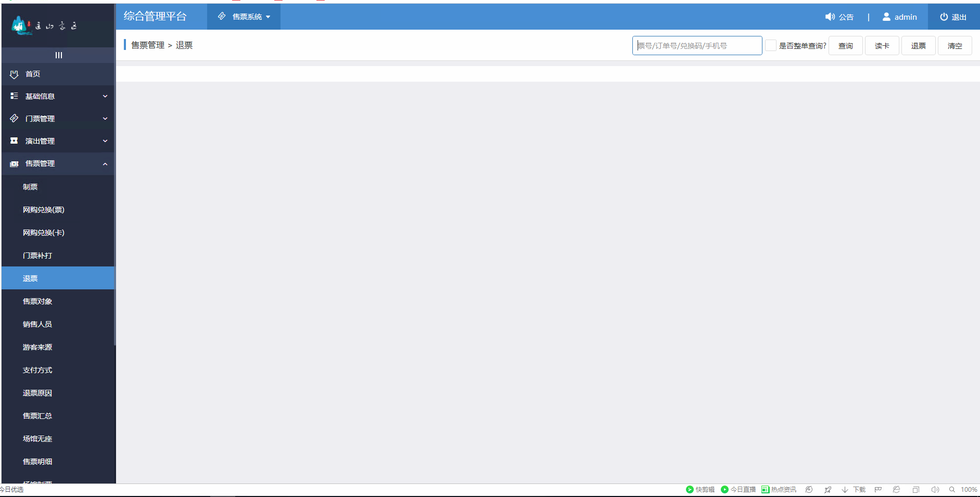980x497 pixels.
Task: Select the 售票对象 menu item
Action: [37, 301]
